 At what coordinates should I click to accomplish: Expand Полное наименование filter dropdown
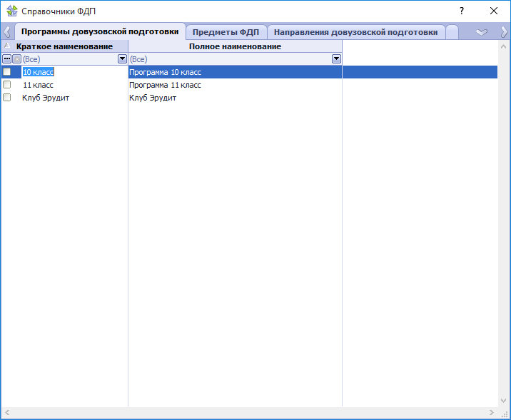(336, 59)
